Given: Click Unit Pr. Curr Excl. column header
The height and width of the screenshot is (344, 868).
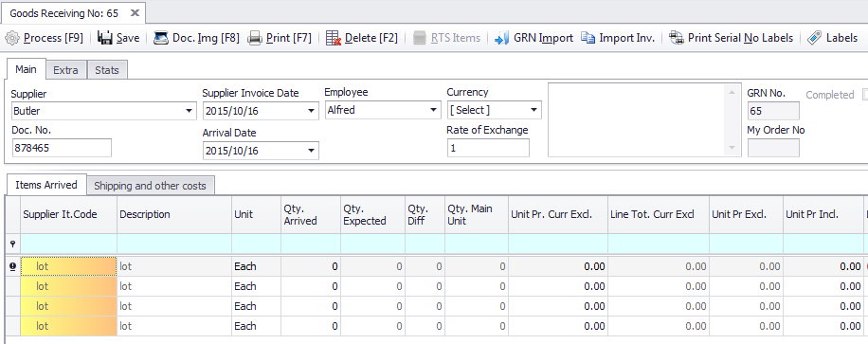Looking at the screenshot, I should (558, 214).
